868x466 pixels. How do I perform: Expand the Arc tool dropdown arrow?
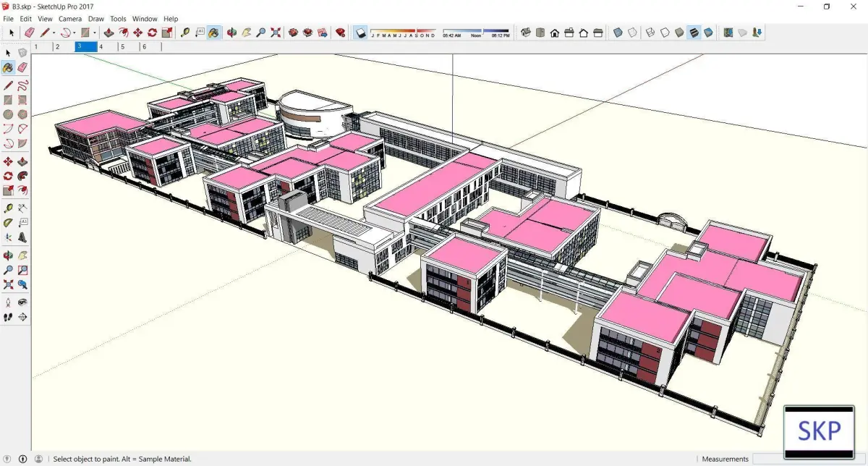[75, 33]
